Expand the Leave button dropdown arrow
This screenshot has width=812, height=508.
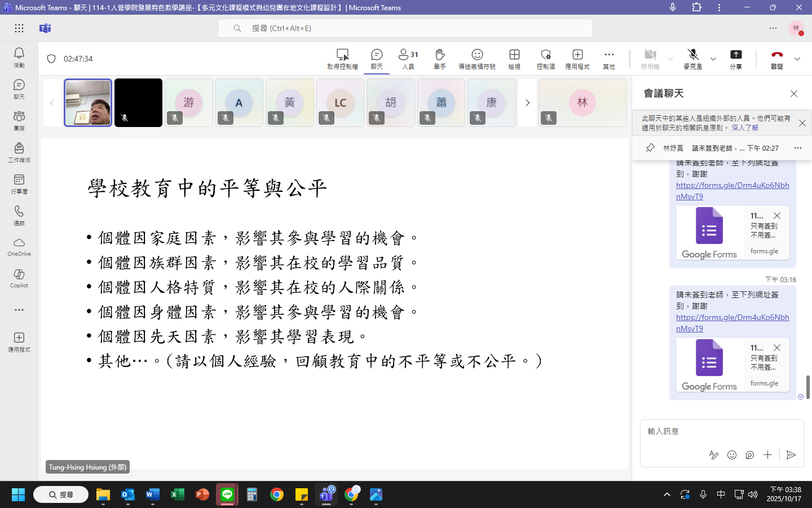coord(797,59)
